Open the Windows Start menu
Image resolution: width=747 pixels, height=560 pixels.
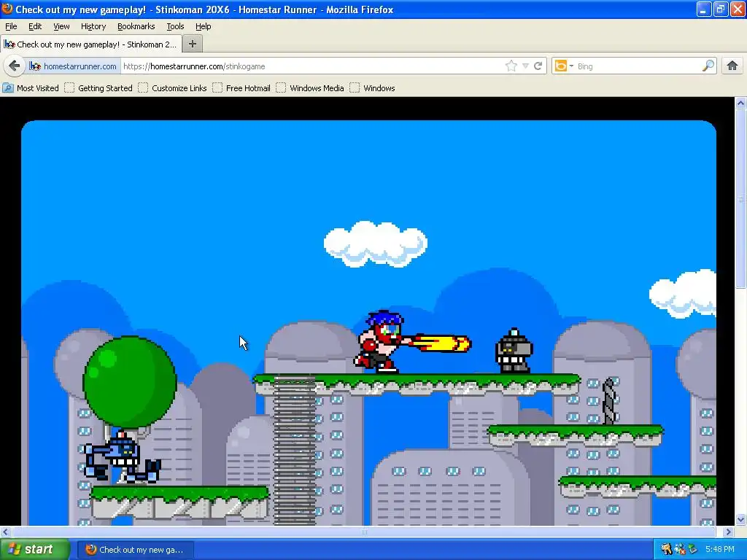click(x=35, y=549)
